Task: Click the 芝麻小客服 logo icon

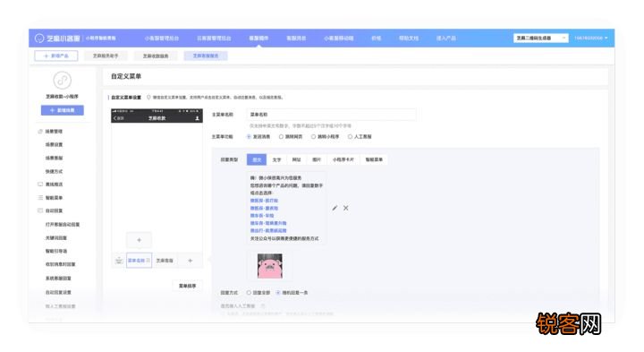Action: (x=39, y=39)
